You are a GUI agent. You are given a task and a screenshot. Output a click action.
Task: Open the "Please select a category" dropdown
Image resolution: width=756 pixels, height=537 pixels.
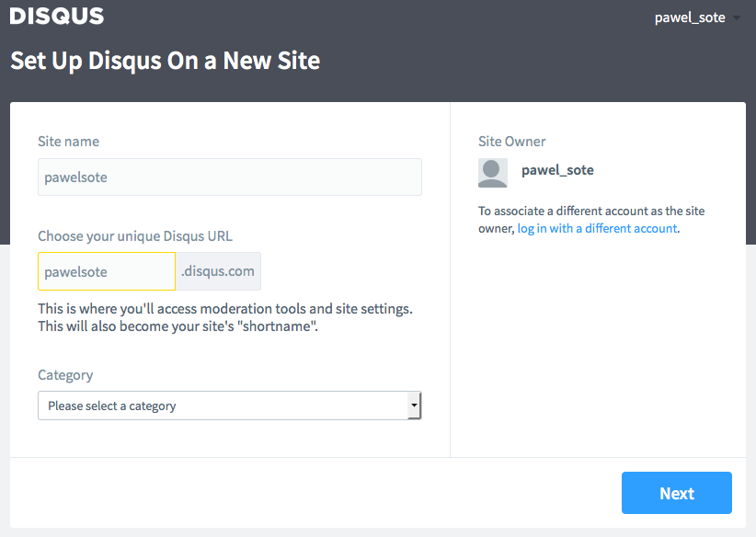click(230, 406)
